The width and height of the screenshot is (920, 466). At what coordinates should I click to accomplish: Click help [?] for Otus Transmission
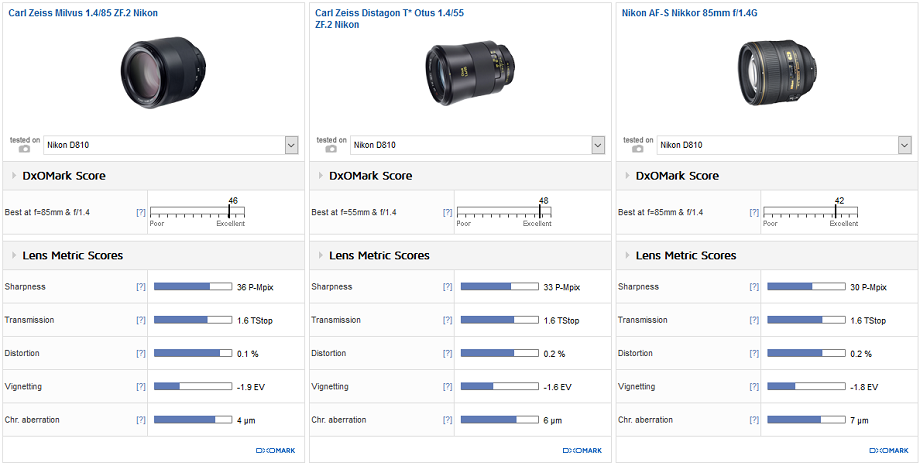point(448,320)
